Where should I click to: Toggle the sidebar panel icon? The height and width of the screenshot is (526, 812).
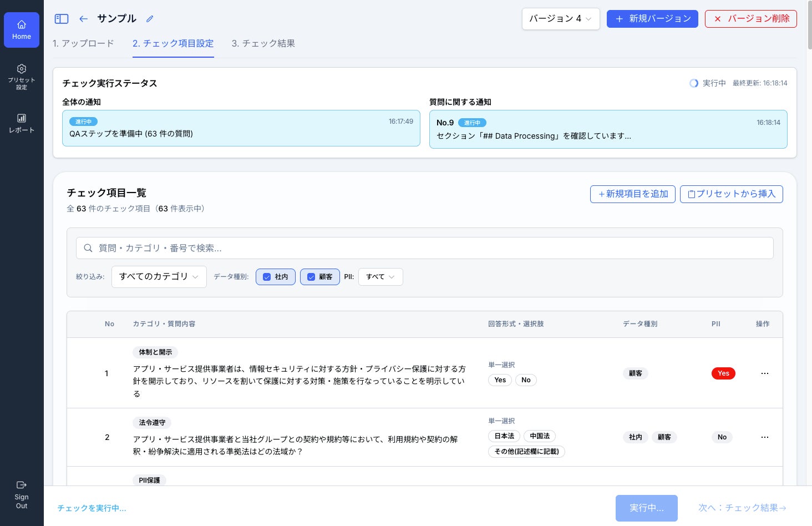point(62,19)
